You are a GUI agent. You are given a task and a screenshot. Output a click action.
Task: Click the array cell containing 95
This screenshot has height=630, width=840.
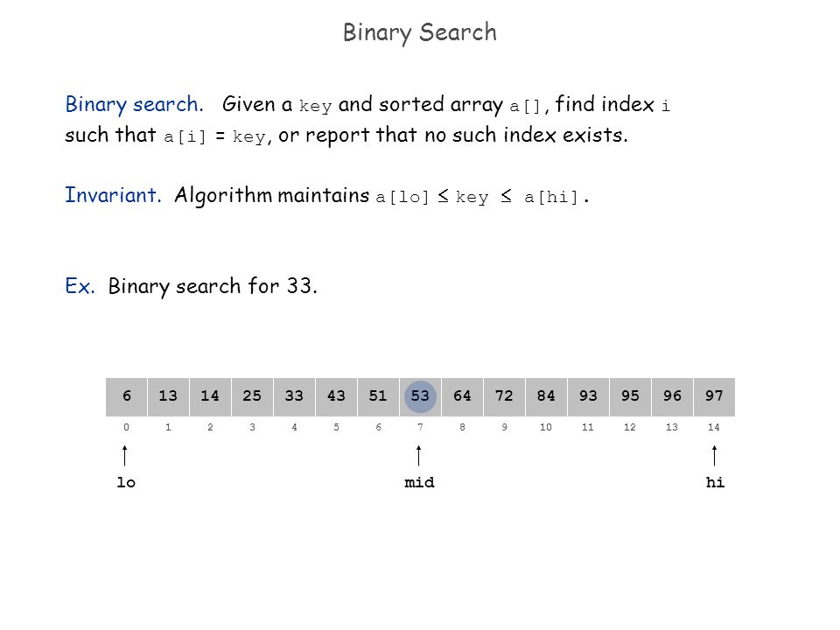point(631,397)
